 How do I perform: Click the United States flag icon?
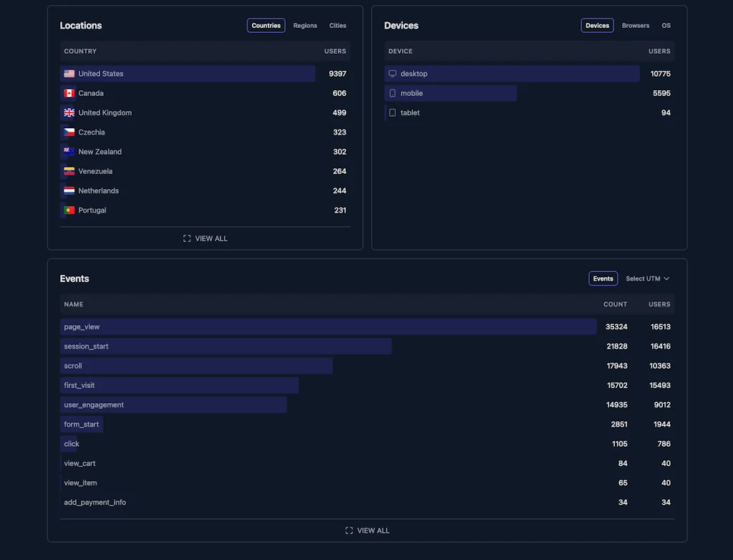(69, 73)
